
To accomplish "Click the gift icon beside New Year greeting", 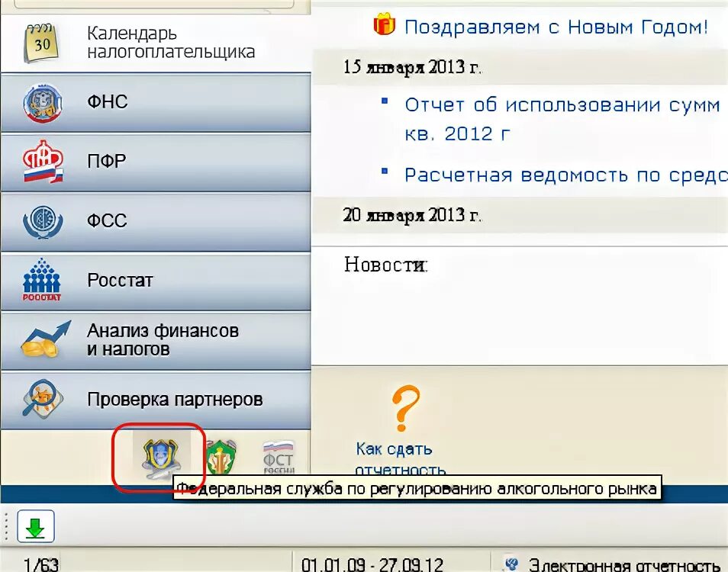I will [385, 24].
